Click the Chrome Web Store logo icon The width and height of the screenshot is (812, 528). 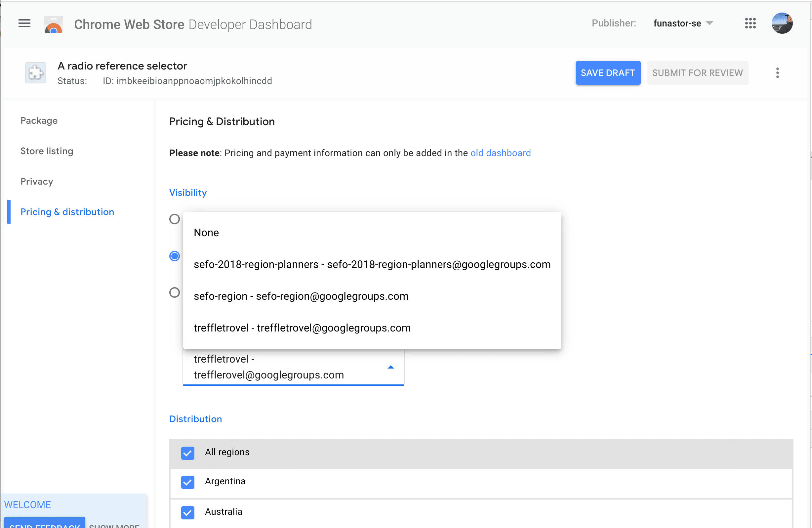click(x=53, y=24)
